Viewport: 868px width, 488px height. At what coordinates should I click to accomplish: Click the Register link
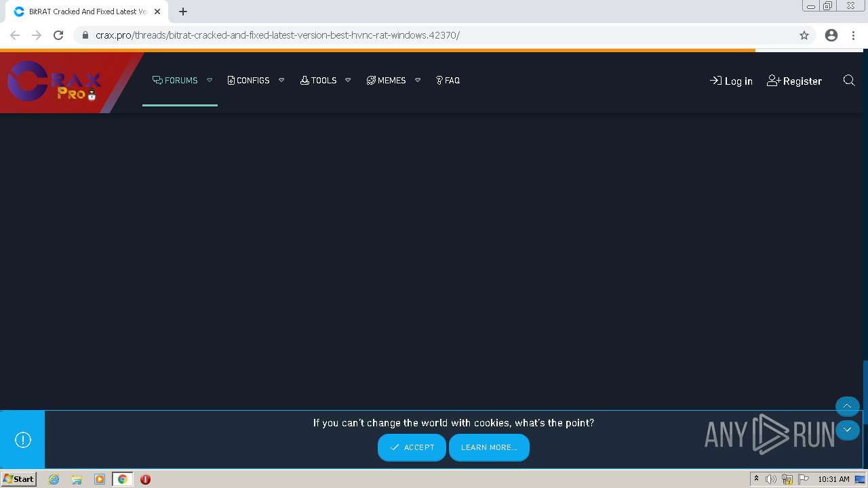[794, 81]
